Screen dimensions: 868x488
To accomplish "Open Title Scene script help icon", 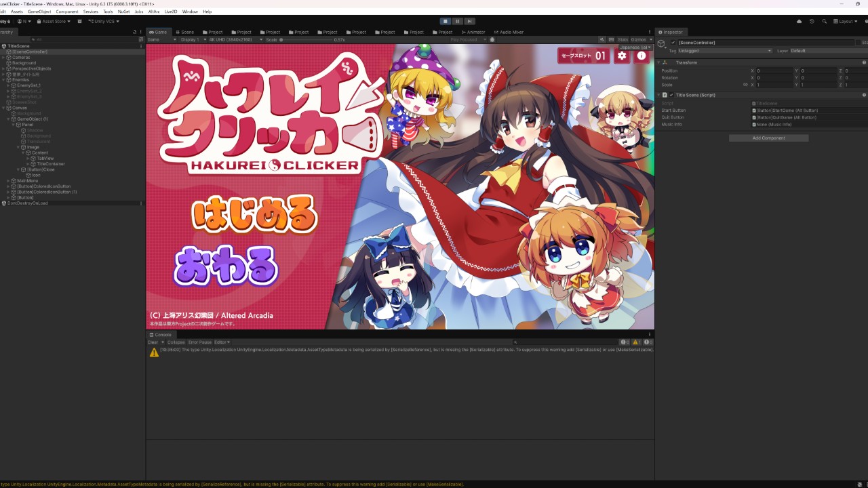I will tap(865, 95).
